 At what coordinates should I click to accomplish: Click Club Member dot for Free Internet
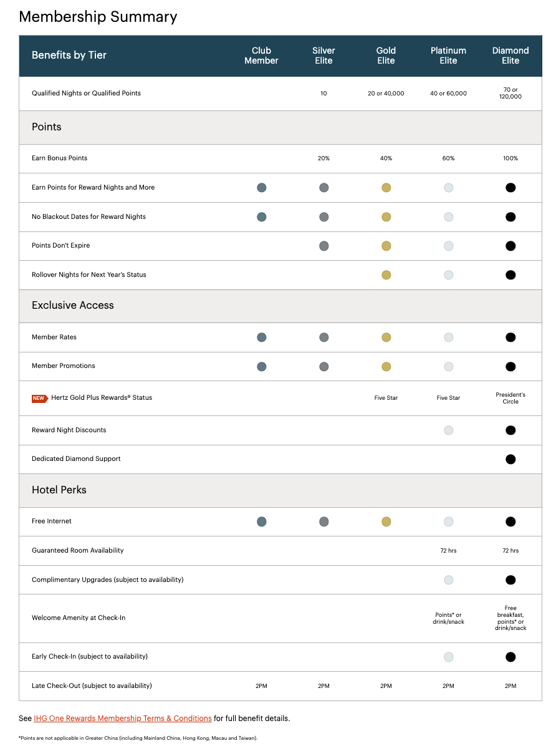point(262,521)
